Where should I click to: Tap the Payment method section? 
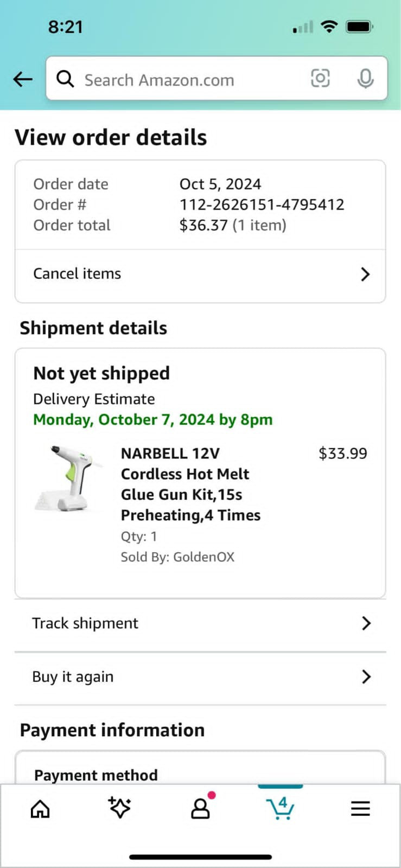(x=96, y=775)
